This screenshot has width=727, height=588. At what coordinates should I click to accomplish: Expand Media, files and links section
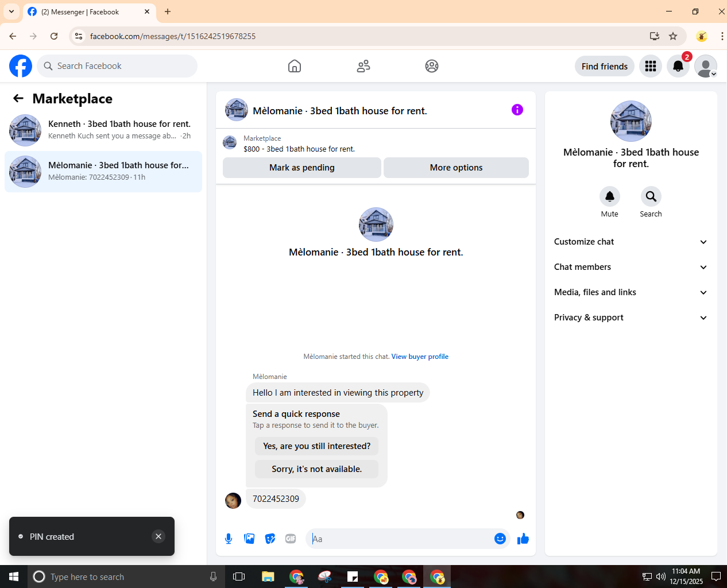coord(631,292)
